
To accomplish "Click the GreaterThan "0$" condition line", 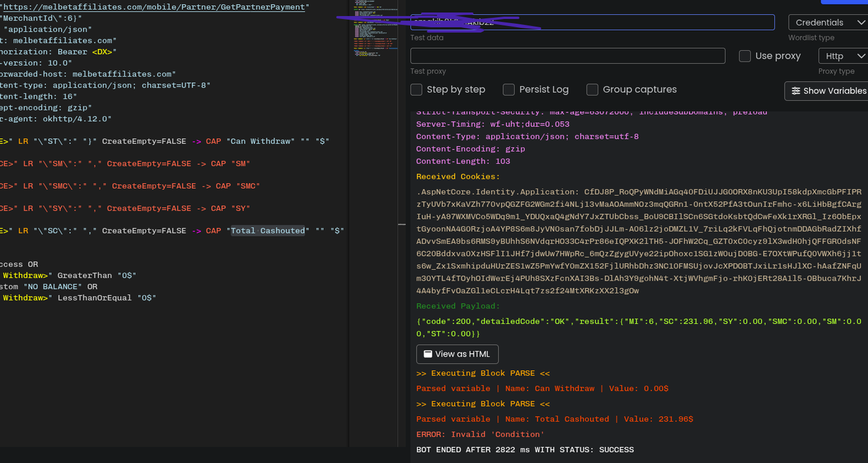I will 69,275.
